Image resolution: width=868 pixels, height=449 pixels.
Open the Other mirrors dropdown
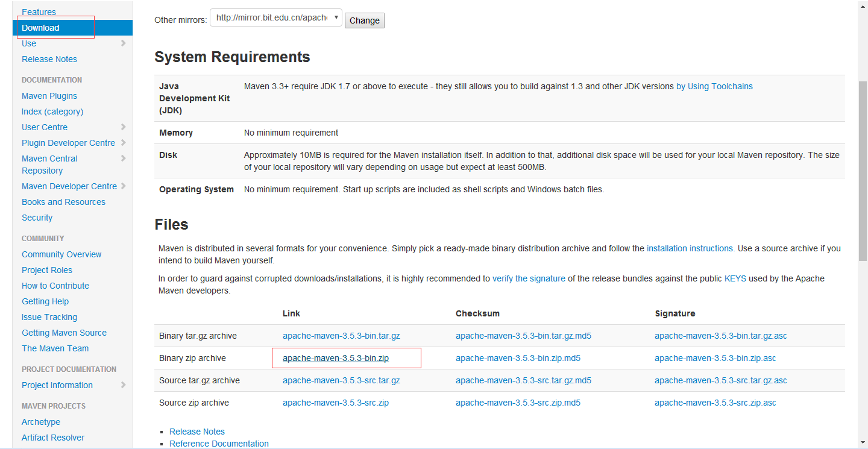pyautogui.click(x=276, y=18)
